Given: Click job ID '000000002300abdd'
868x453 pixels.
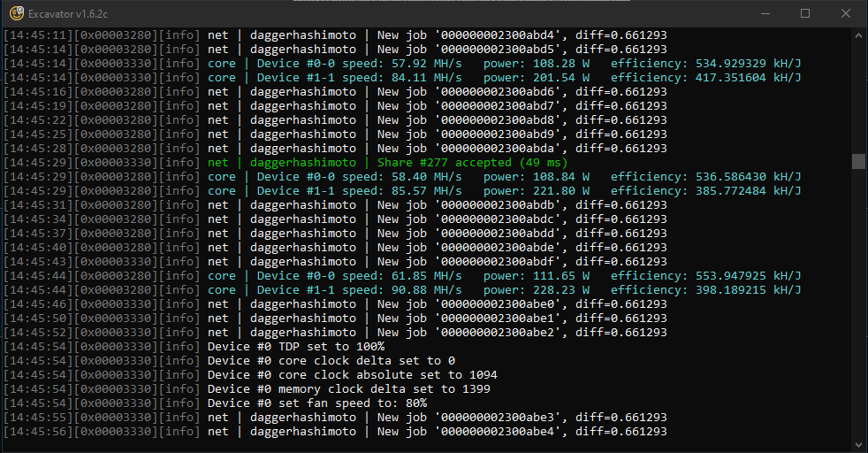Looking at the screenshot, I should pos(498,234).
